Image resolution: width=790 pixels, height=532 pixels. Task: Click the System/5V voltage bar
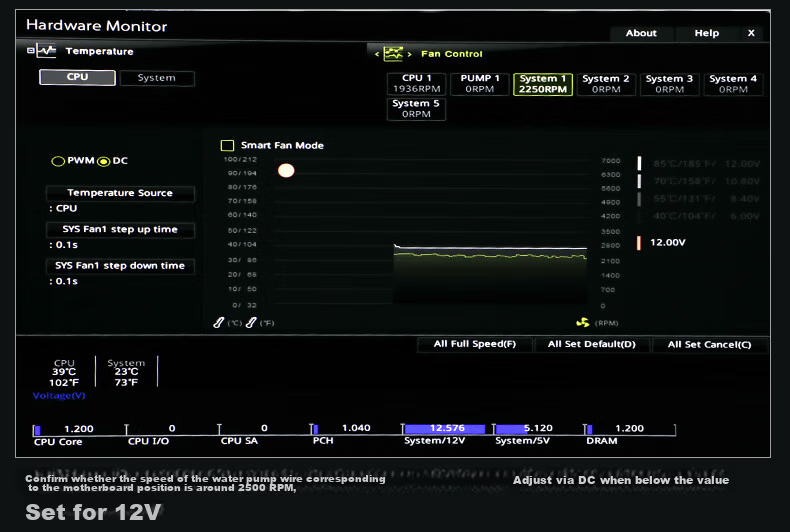pos(510,429)
